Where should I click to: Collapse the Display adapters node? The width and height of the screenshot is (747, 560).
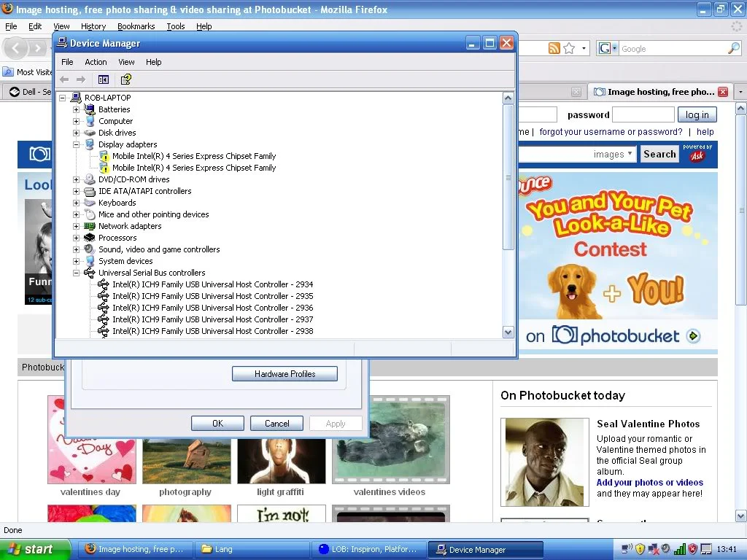(x=76, y=145)
